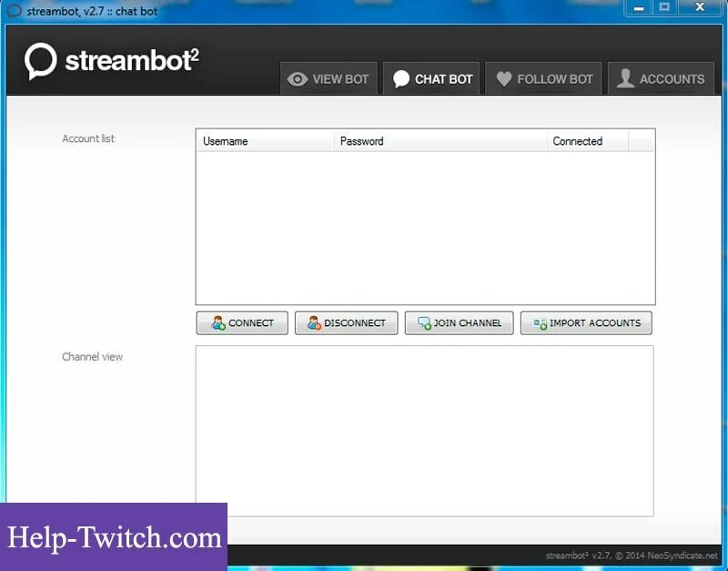
Task: Click the 'Channel view' label
Action: pos(93,357)
